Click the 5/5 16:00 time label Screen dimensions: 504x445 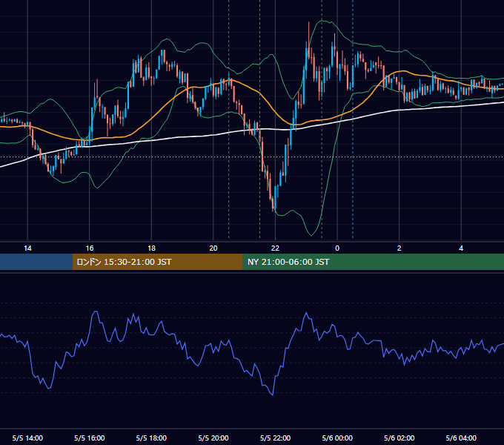click(x=90, y=438)
